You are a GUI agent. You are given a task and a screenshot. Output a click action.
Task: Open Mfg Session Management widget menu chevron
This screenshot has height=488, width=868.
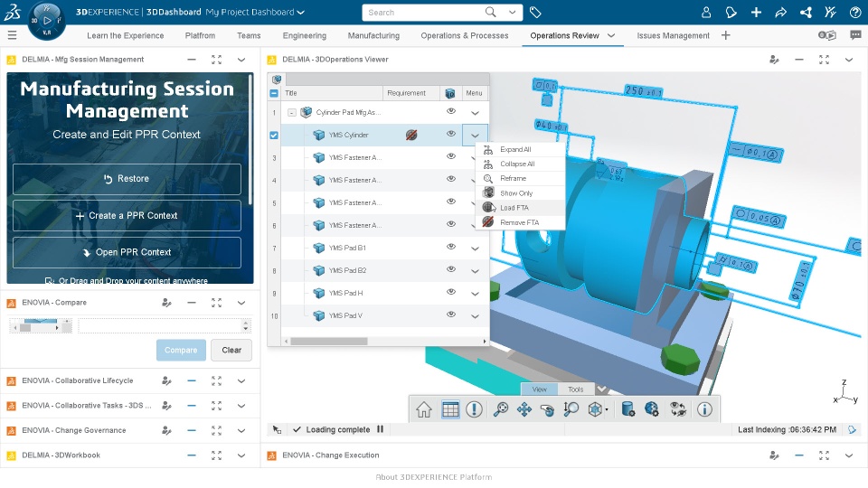click(x=241, y=60)
